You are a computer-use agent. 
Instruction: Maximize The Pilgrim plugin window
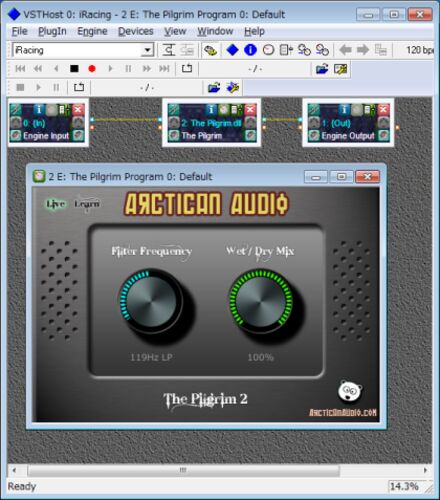(341, 177)
